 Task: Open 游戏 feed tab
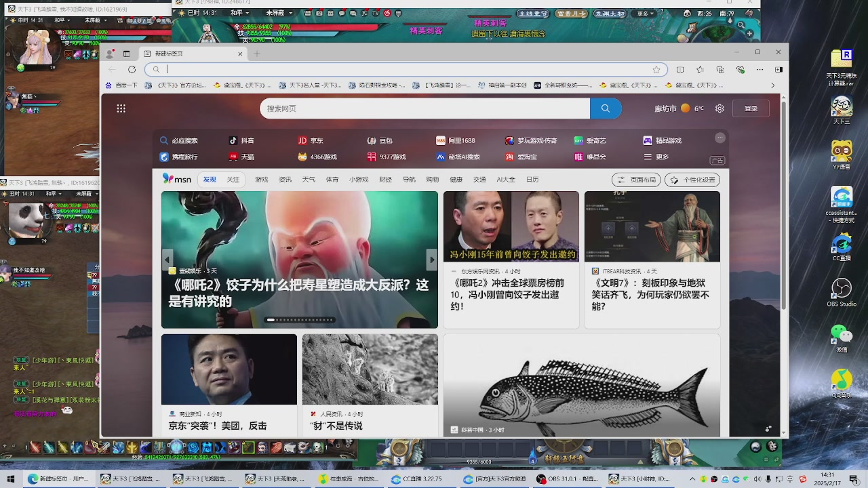coord(262,180)
